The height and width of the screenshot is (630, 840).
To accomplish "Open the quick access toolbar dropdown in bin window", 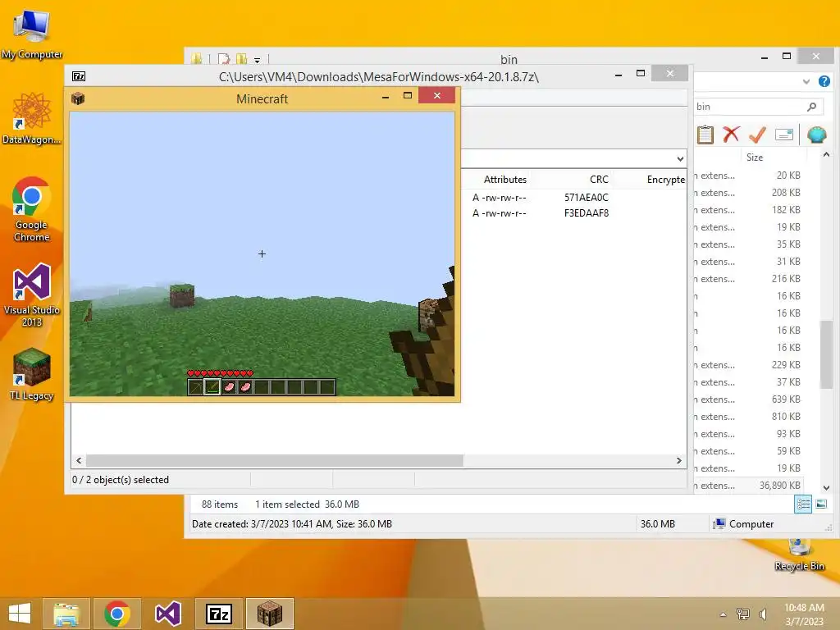I will [x=257, y=60].
